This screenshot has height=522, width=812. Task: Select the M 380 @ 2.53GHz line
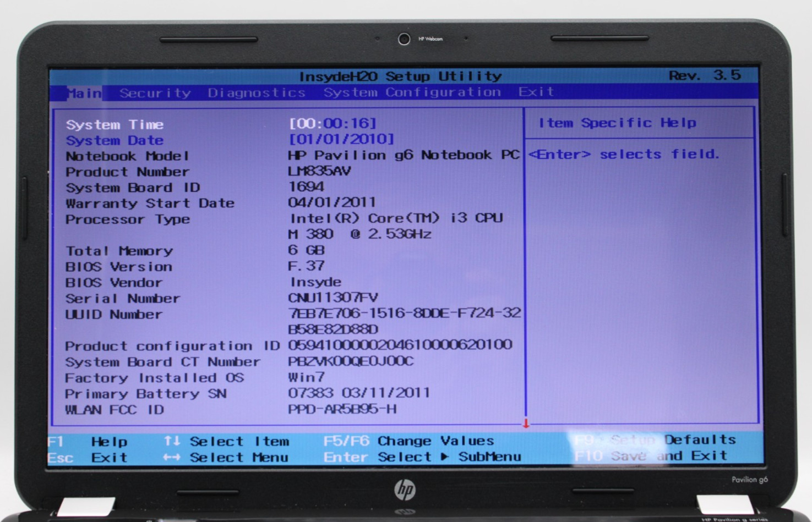[360, 234]
